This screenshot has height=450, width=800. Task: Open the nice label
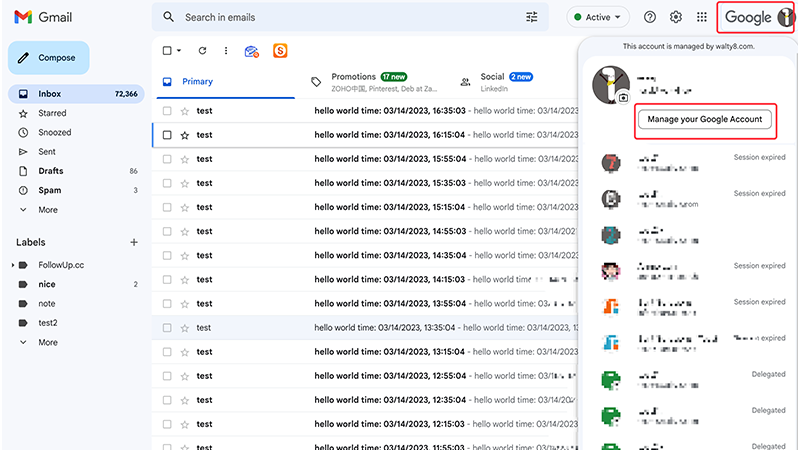[x=46, y=285]
